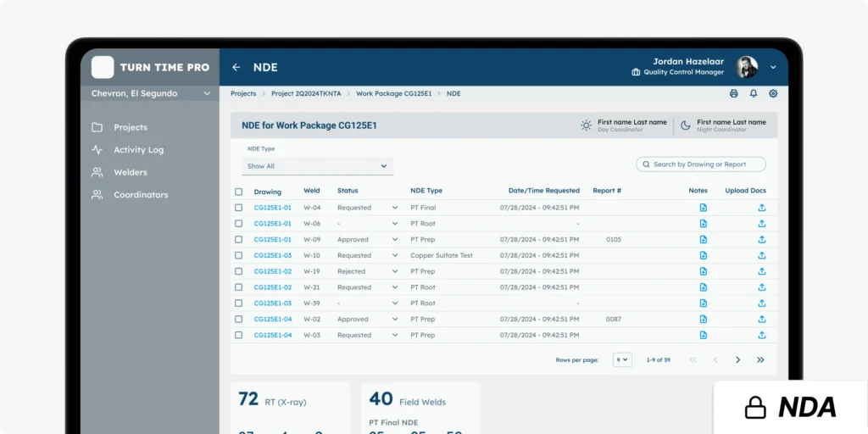Navigate to Welders in the sidebar

click(x=130, y=172)
